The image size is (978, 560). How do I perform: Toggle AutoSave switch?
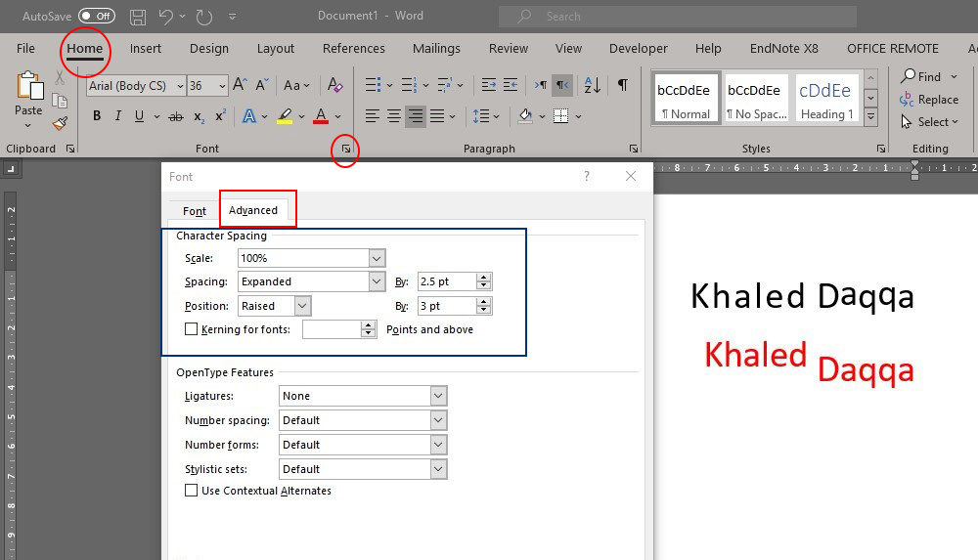pyautogui.click(x=97, y=17)
